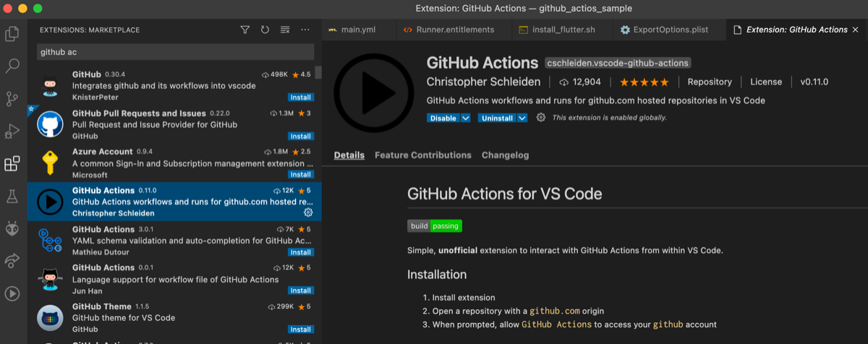868x344 pixels.
Task: Install the GitHub Theme extension
Action: (300, 330)
